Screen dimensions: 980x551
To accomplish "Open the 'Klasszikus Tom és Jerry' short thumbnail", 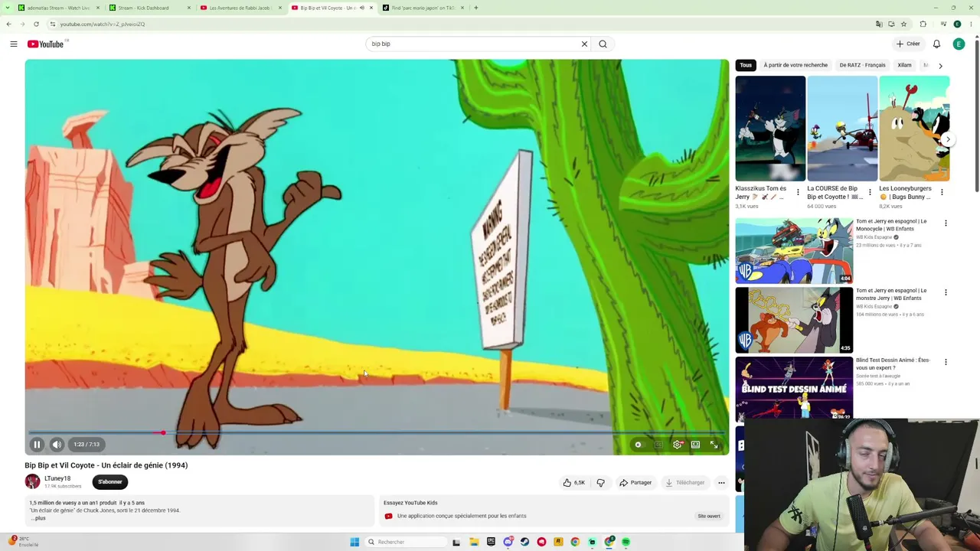I will tap(770, 129).
